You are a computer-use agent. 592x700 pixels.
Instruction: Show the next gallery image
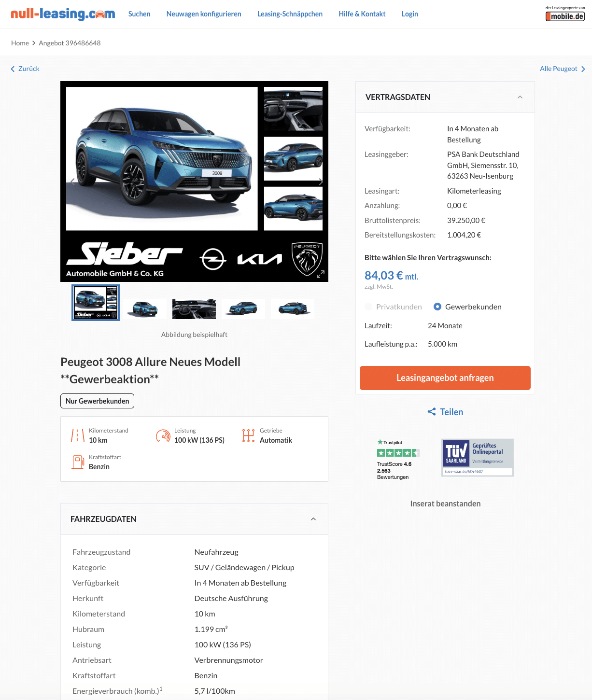click(321, 182)
